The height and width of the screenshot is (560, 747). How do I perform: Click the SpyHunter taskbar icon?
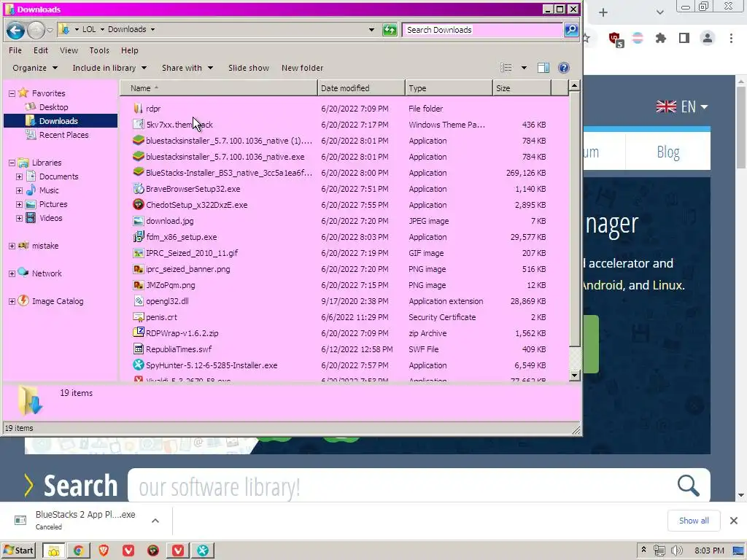point(203,551)
